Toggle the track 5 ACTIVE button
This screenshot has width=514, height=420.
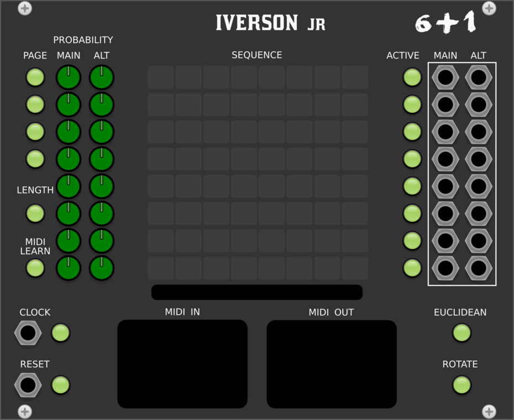(x=412, y=186)
